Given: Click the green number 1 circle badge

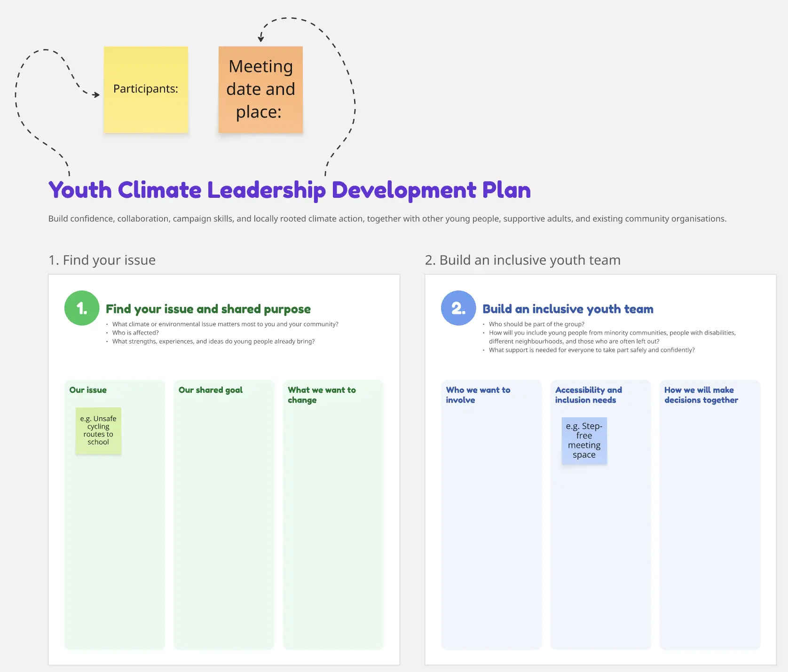Looking at the screenshot, I should 82,308.
